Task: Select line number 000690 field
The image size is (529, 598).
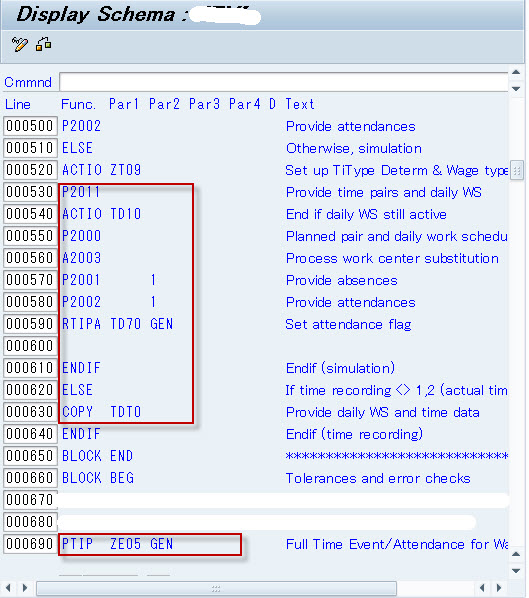Action: pyautogui.click(x=30, y=543)
